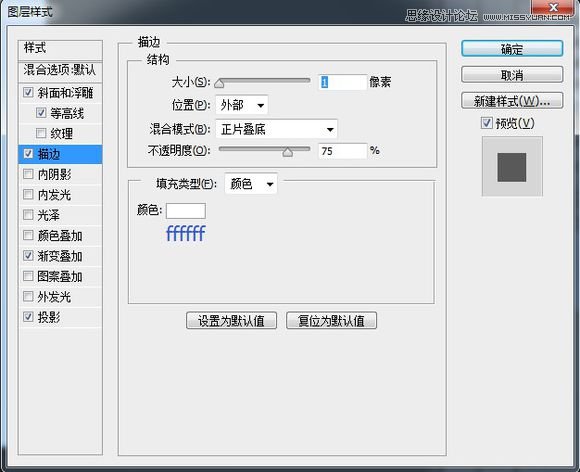Open the 新建样式(W)... button
580x472 pixels.
512,101
